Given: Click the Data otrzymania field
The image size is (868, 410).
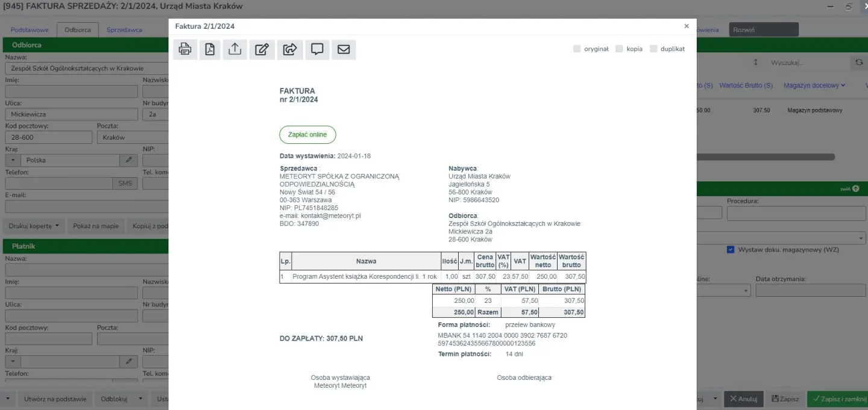Looking at the screenshot, I should click(x=811, y=290).
